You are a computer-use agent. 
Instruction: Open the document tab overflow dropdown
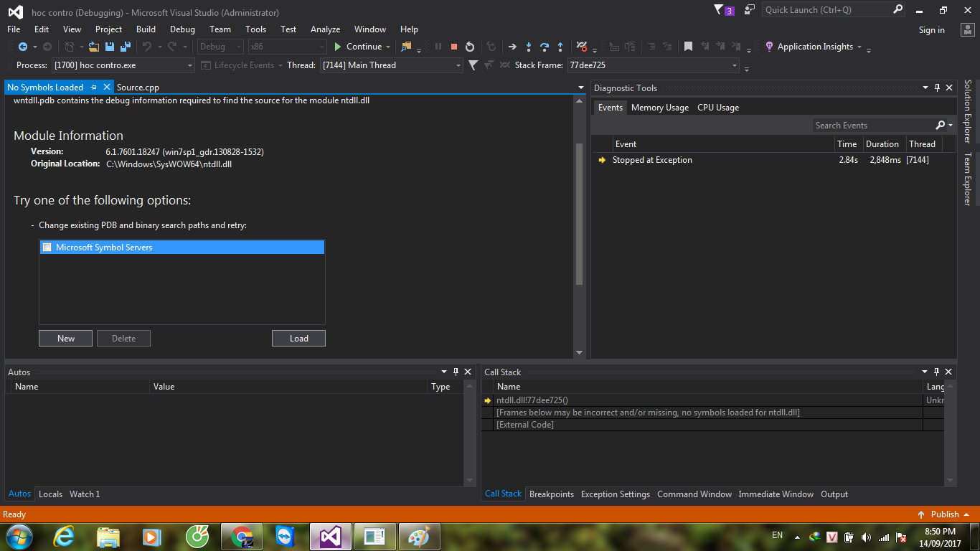point(581,88)
